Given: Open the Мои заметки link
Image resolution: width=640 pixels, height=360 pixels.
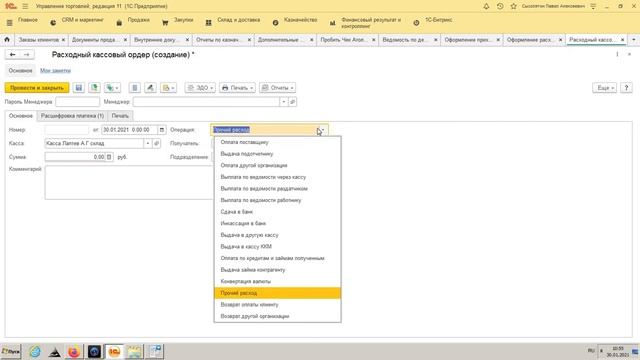Looking at the screenshot, I should point(55,71).
